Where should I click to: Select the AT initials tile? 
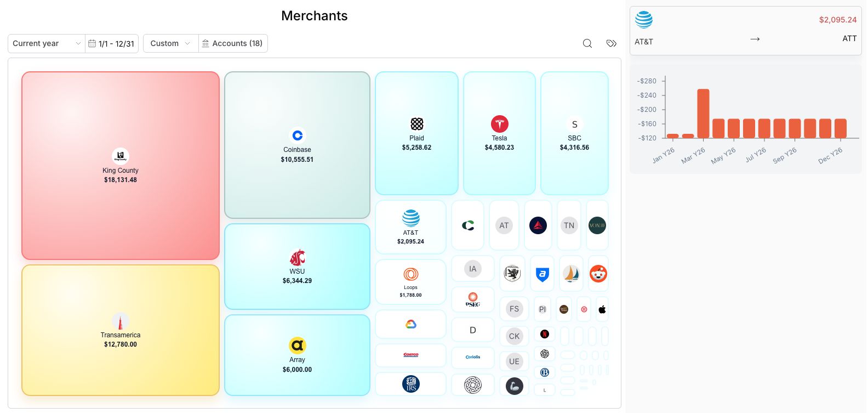pyautogui.click(x=504, y=225)
